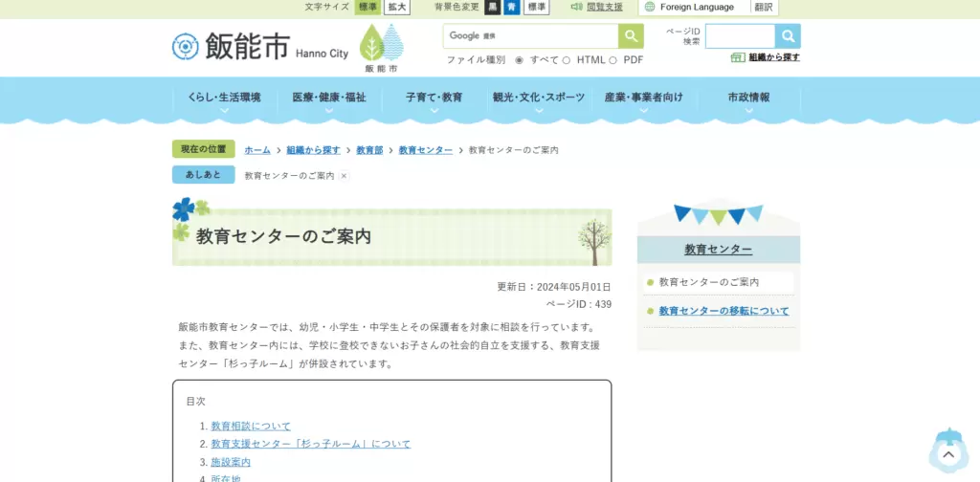The height and width of the screenshot is (482, 980).
Task: Select the HTML file type radio button
Action: [567, 60]
